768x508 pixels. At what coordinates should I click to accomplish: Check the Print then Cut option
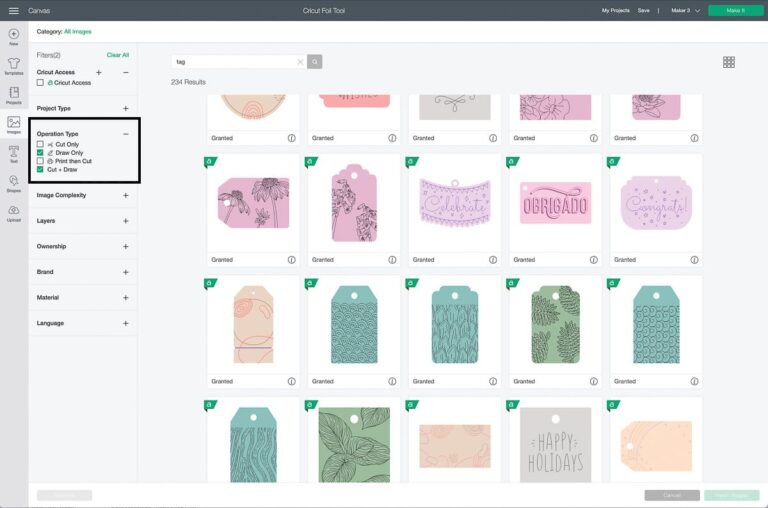click(40, 161)
